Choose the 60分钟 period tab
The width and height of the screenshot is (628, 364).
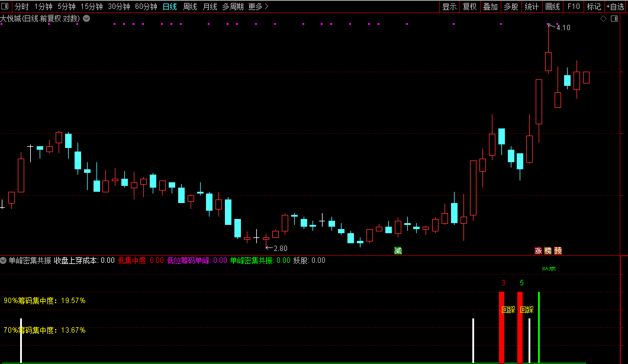click(146, 7)
